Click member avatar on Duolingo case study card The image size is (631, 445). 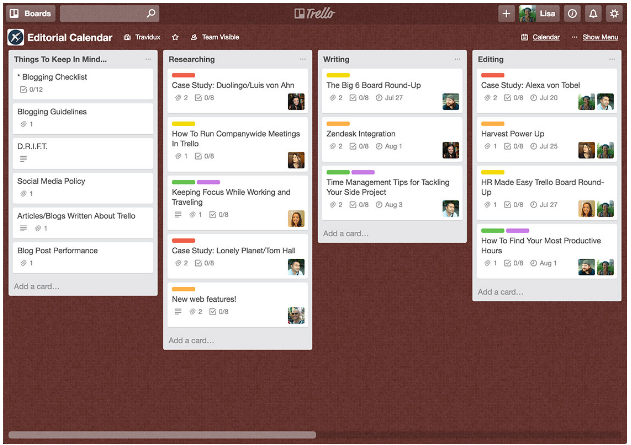(x=296, y=101)
